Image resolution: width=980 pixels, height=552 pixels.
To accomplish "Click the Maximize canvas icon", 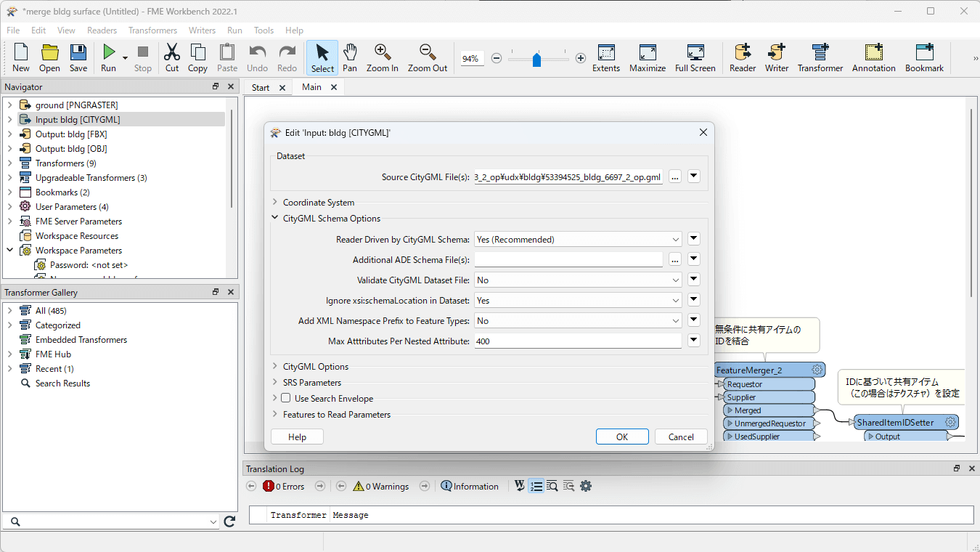I will point(648,52).
